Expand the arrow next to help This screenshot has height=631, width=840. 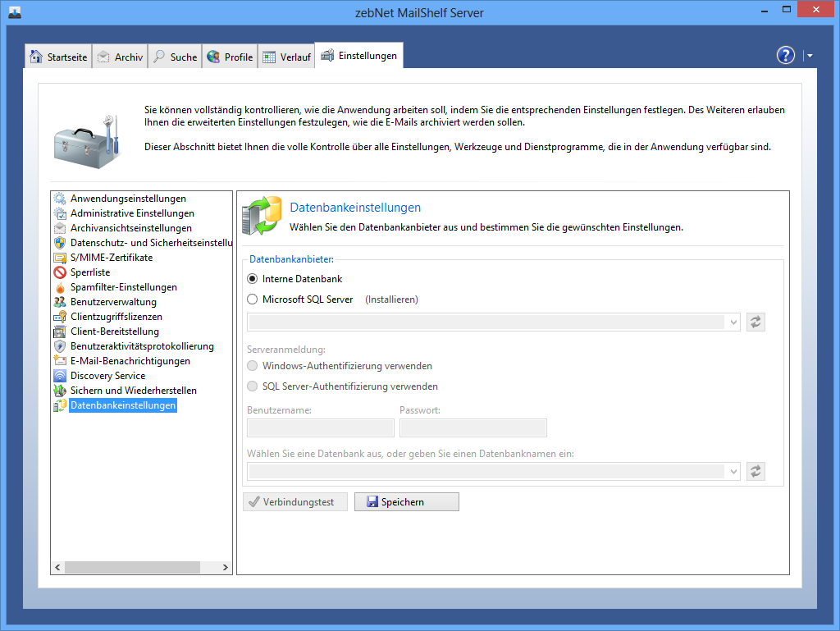tap(810, 56)
